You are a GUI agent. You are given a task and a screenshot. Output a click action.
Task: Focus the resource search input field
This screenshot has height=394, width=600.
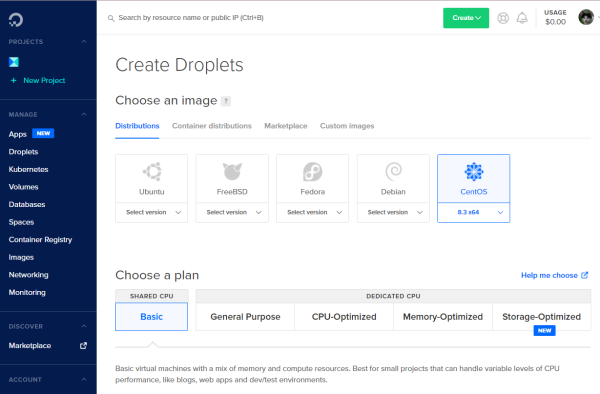tap(191, 18)
